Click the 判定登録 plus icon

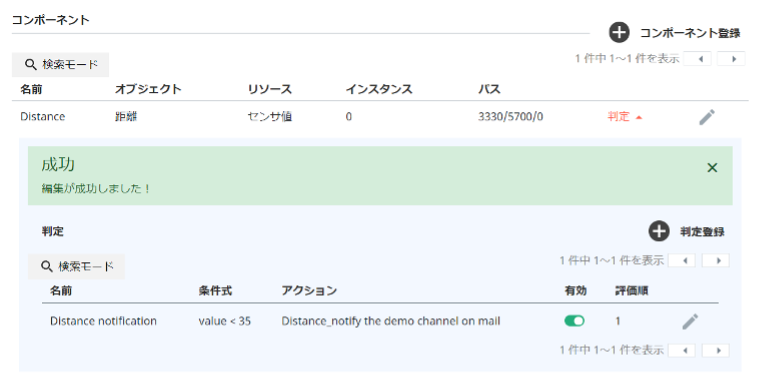[659, 231]
